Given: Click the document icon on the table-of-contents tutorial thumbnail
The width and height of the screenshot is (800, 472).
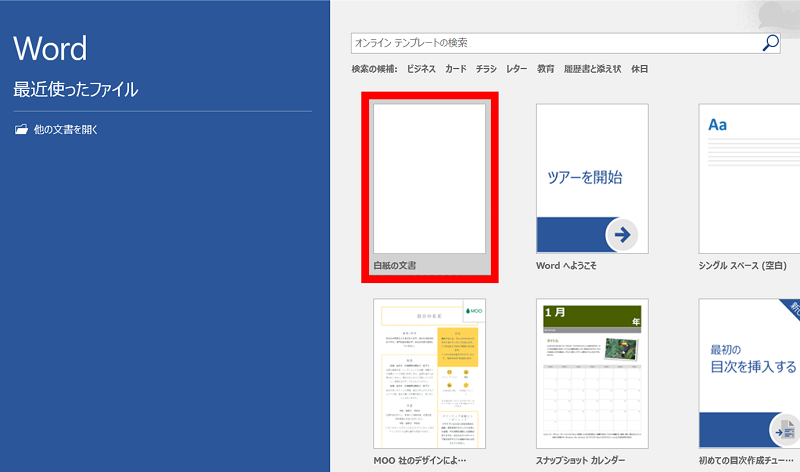Looking at the screenshot, I should pyautogui.click(x=786, y=430).
